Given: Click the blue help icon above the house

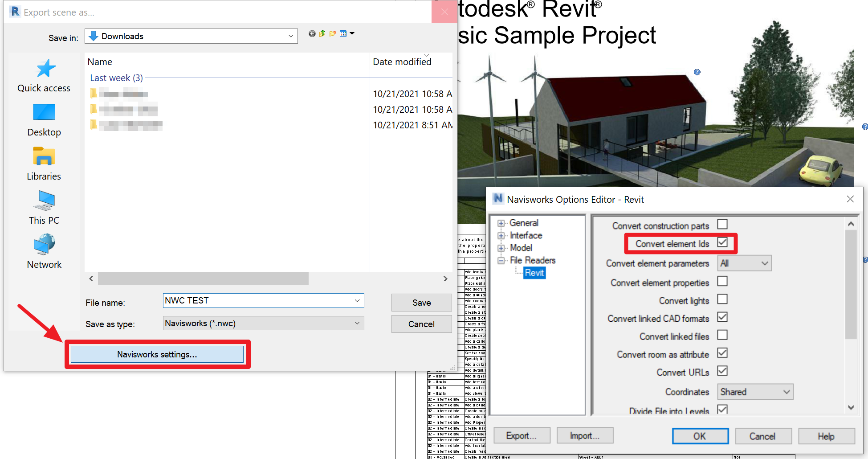Looking at the screenshot, I should pyautogui.click(x=697, y=72).
